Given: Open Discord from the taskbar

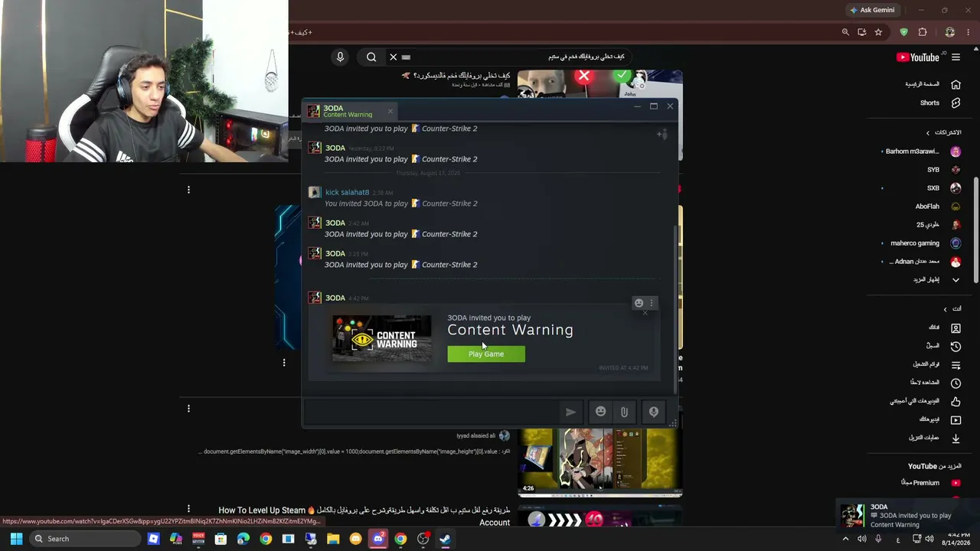Looking at the screenshot, I should pos(377,539).
